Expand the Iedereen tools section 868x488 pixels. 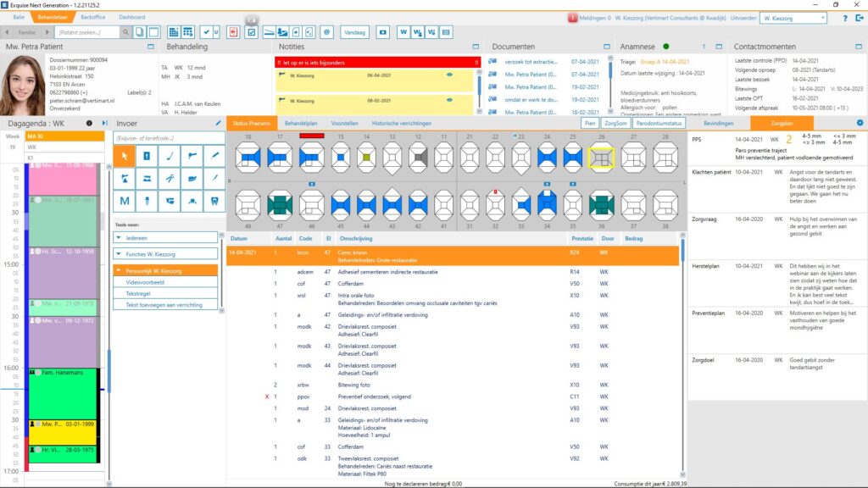click(165, 237)
